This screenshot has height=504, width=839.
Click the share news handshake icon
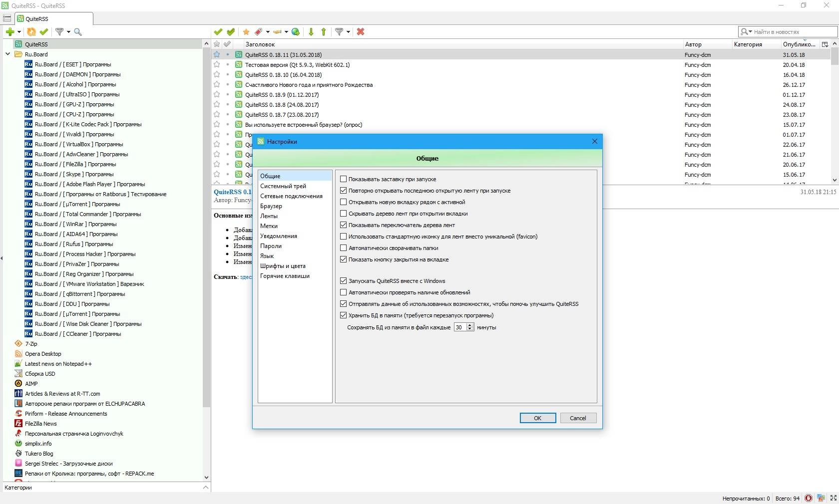click(x=277, y=32)
